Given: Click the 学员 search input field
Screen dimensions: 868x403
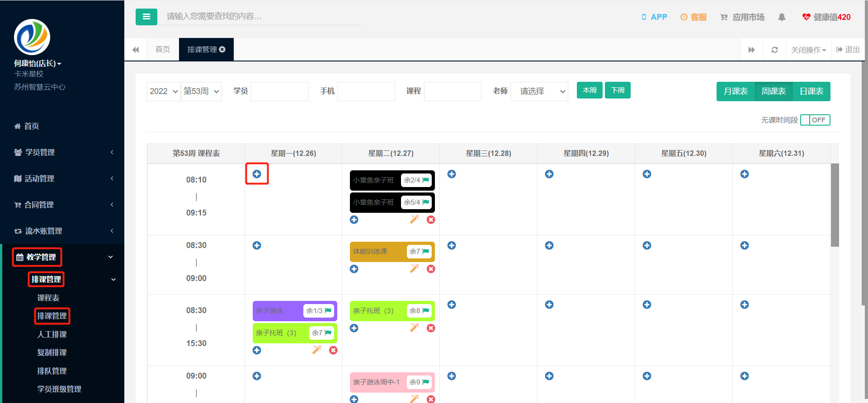Looking at the screenshot, I should click(280, 91).
